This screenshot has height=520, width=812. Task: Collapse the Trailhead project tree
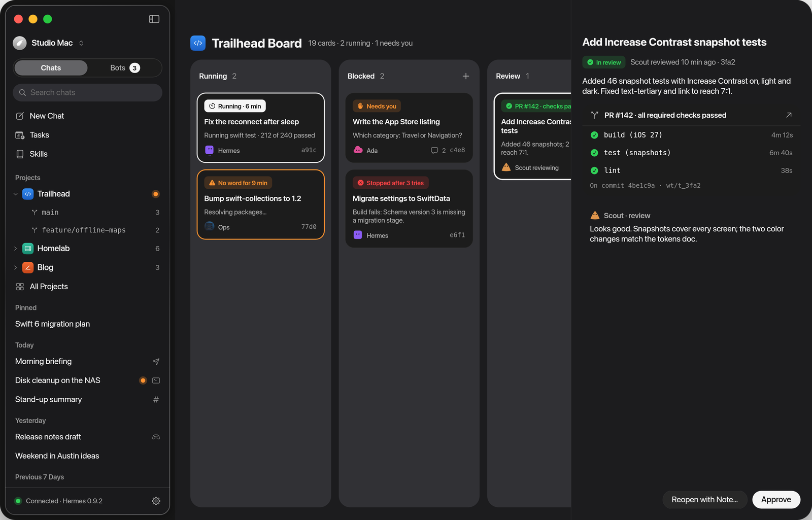[15, 194]
